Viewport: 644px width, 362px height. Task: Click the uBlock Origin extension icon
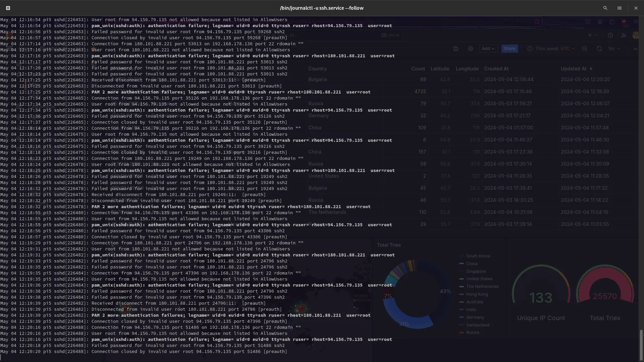(624, 21)
